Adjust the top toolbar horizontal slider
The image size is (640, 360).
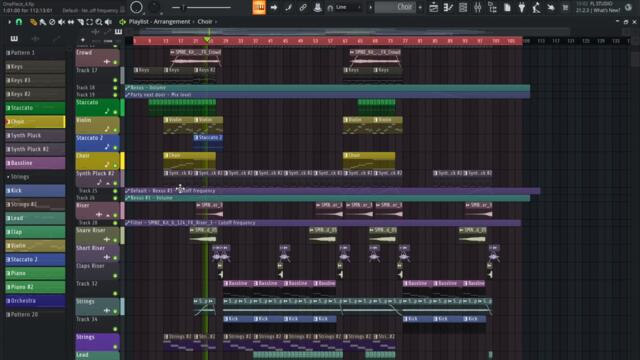(x=201, y=7)
